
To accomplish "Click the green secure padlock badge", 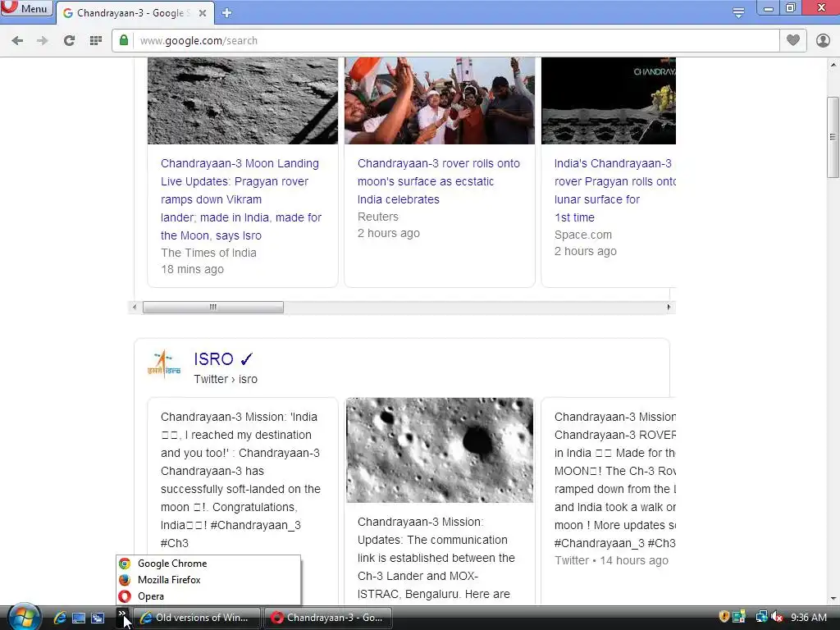I will (124, 40).
